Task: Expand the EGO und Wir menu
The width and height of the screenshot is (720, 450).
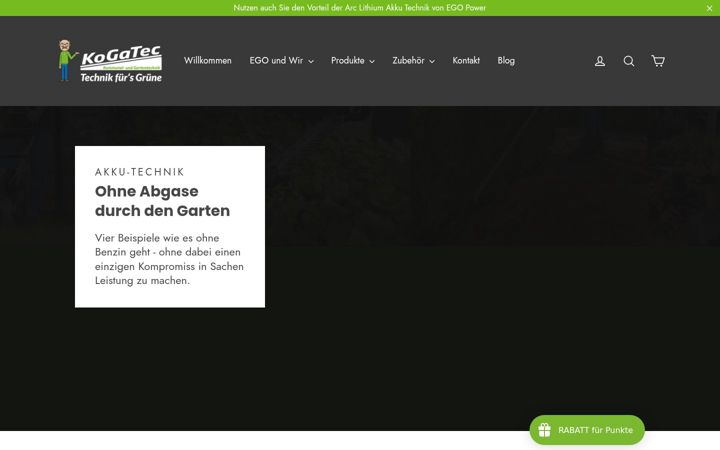Action: click(281, 61)
